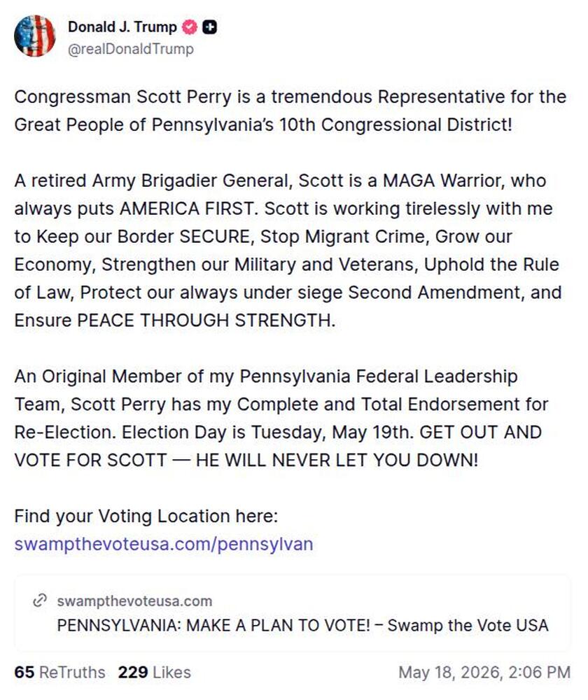Open PENNSYLVANIA: MAKE A PLAN TO VOTE card title
The width and height of the screenshot is (588, 700).
point(302,625)
